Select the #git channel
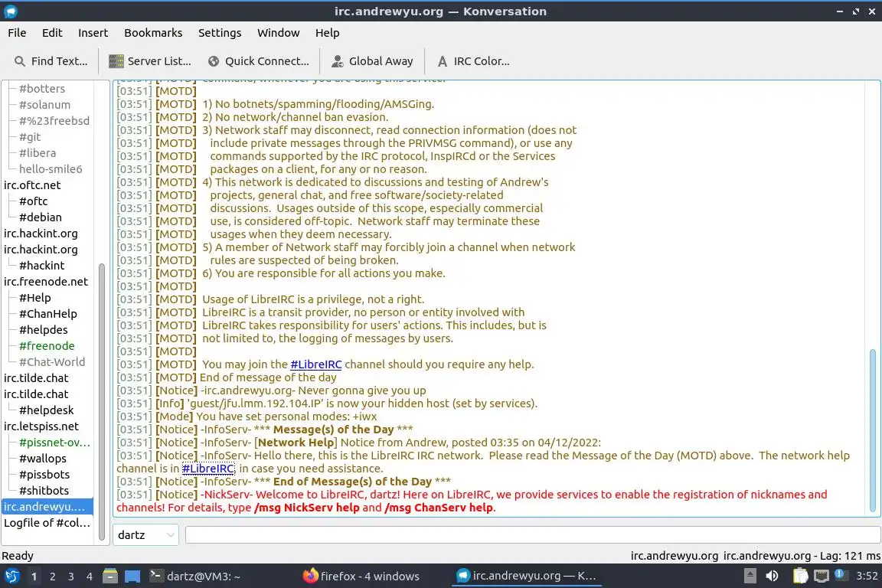This screenshot has width=882, height=588. (30, 137)
